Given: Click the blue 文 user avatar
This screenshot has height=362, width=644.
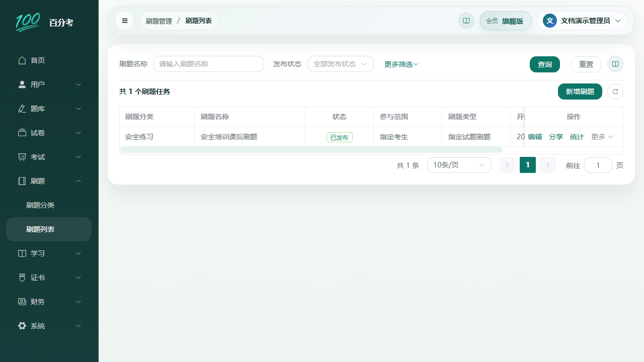Looking at the screenshot, I should (550, 21).
